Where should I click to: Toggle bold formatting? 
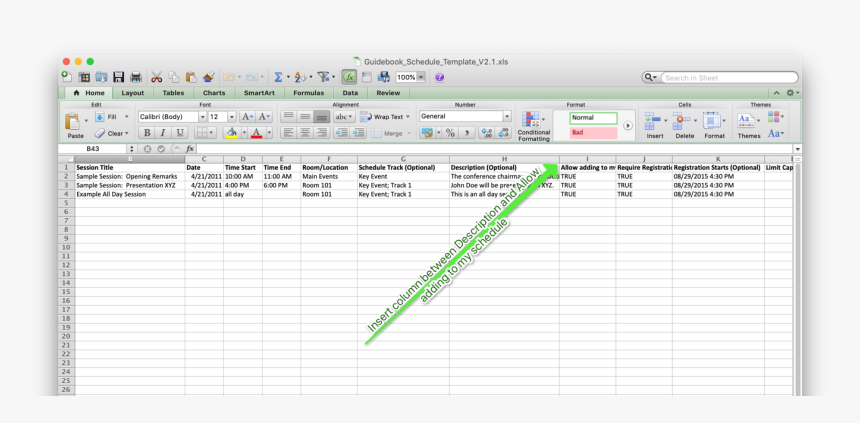pos(146,133)
